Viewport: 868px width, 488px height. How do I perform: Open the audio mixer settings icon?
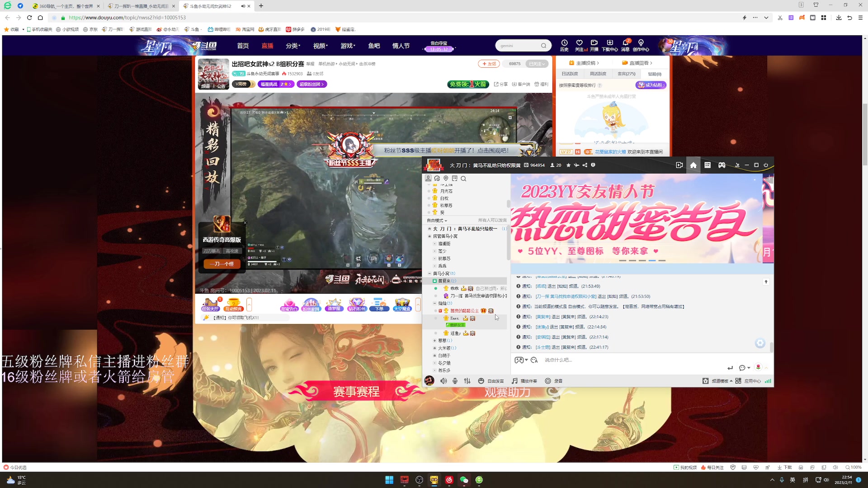click(x=467, y=381)
